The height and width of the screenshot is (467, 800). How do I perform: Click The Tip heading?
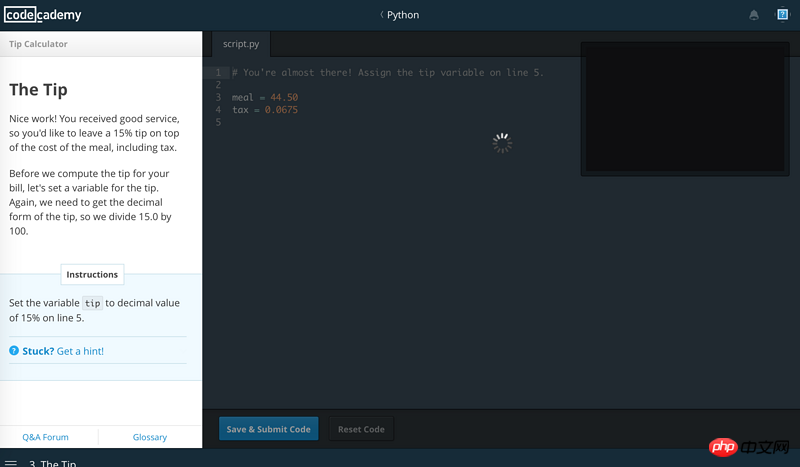[38, 90]
